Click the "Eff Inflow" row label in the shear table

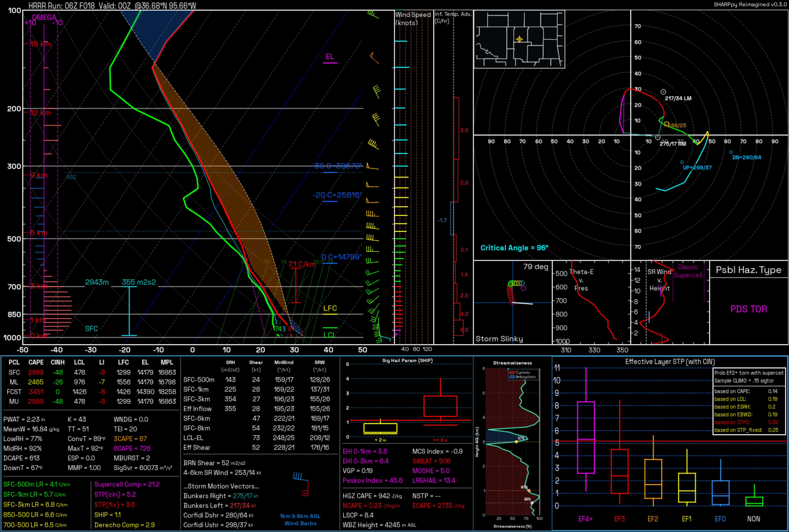197,409
